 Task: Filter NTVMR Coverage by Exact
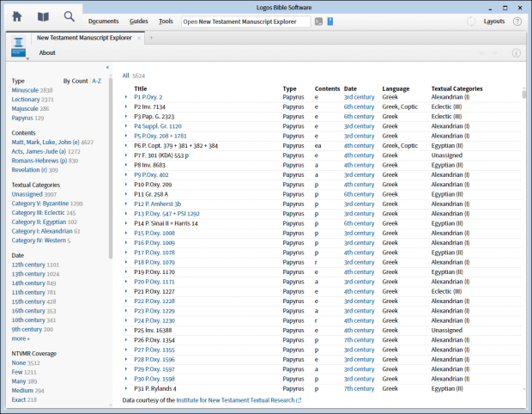(19, 399)
